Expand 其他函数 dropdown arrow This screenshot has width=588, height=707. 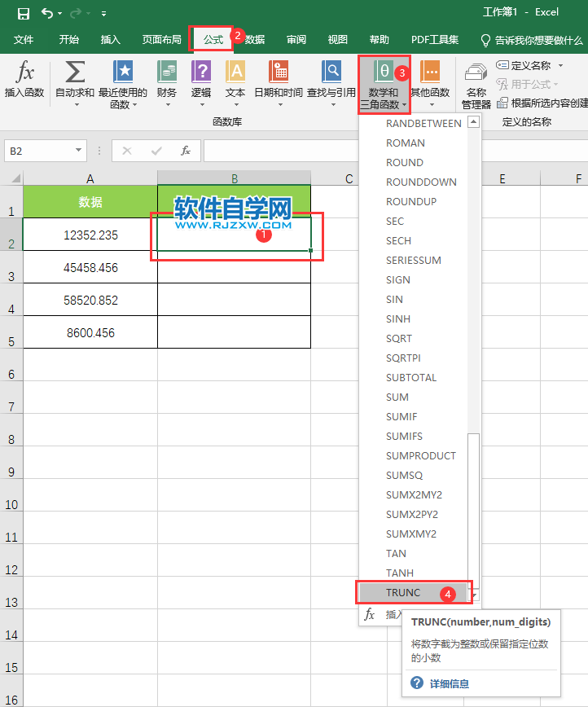[432, 105]
